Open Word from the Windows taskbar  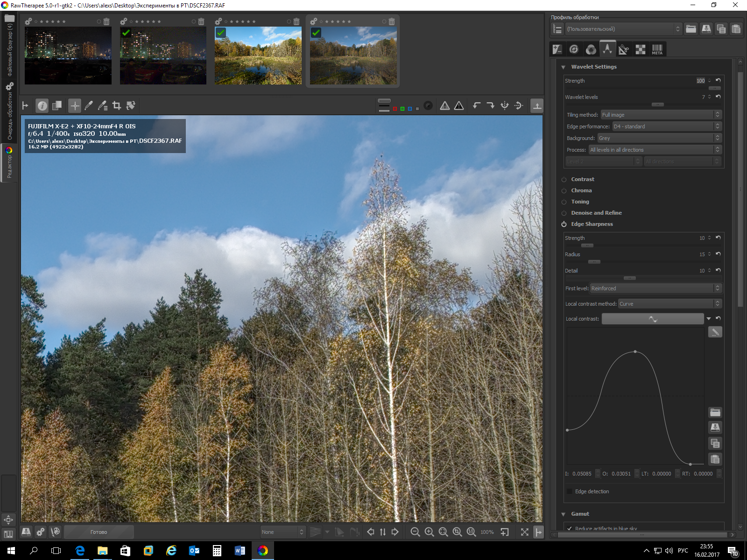(x=240, y=551)
